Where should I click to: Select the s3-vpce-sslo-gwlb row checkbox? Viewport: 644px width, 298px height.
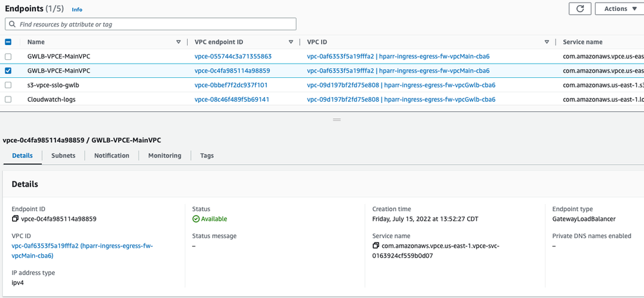(8, 85)
